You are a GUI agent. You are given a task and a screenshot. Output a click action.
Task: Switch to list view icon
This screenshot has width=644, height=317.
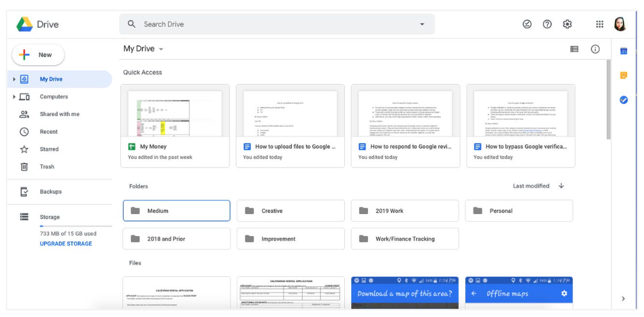(x=574, y=49)
